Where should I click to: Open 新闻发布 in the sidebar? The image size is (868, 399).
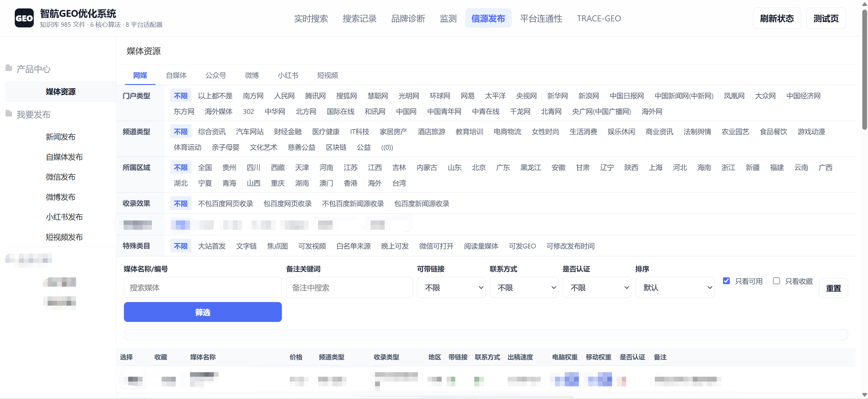61,137
